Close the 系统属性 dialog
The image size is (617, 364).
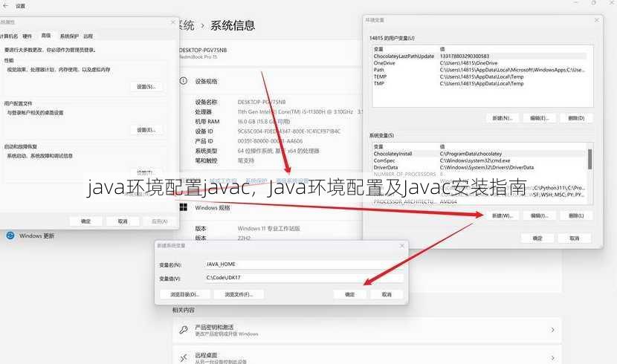point(173,22)
